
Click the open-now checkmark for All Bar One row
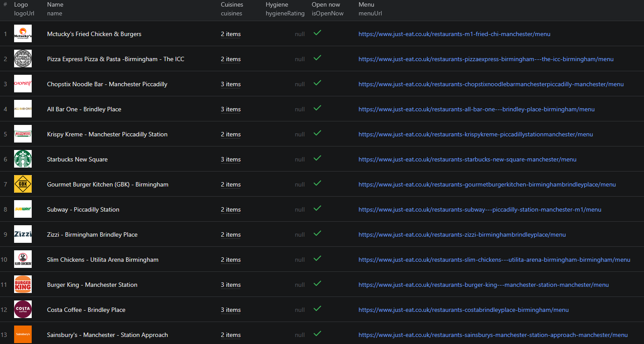pyautogui.click(x=317, y=108)
